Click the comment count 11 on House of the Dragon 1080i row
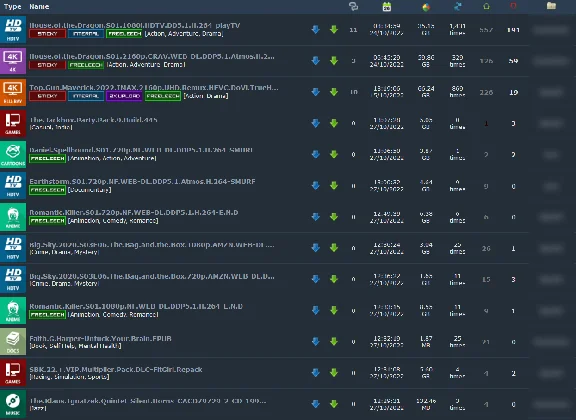The height and width of the screenshot is (420, 576). pos(353,30)
